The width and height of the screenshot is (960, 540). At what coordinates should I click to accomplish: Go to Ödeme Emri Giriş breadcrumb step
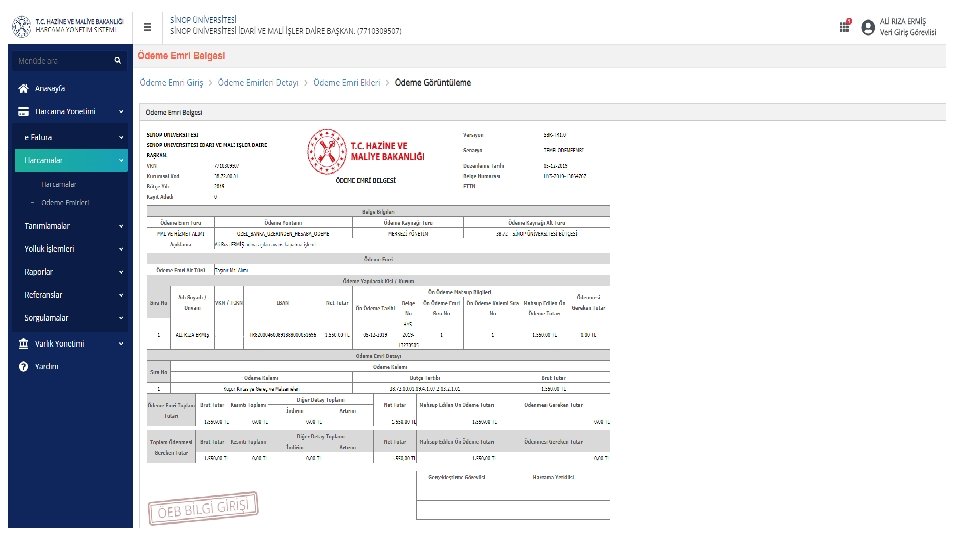tap(171, 83)
